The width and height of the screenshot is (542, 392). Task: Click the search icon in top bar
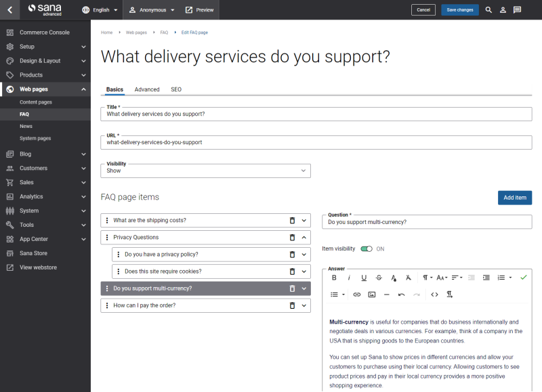click(x=488, y=10)
